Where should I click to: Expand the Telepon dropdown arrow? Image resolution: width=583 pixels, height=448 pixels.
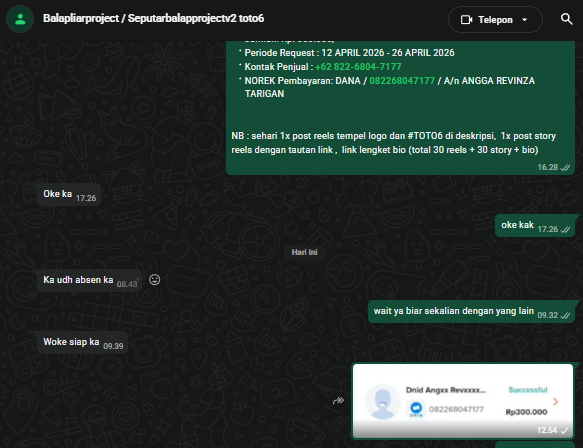coord(525,20)
